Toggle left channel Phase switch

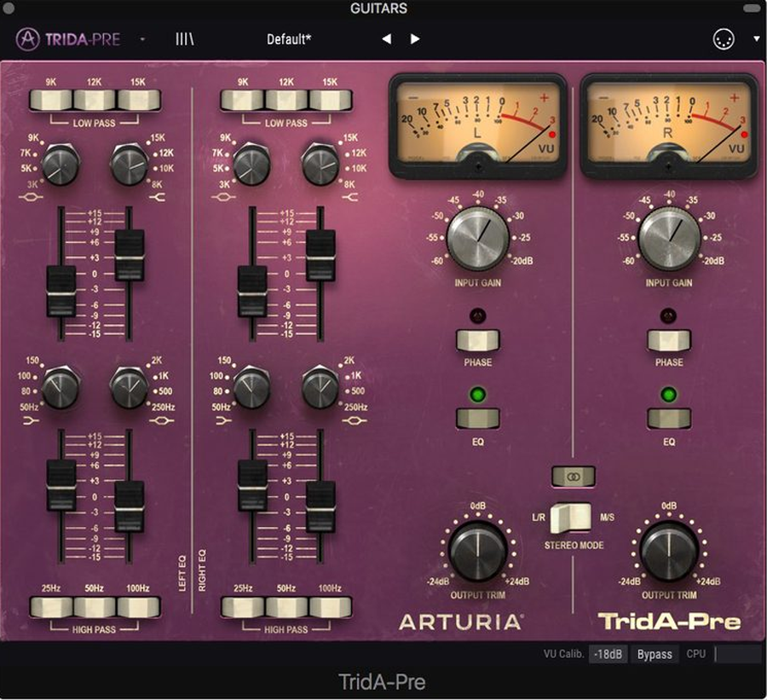coord(478,340)
